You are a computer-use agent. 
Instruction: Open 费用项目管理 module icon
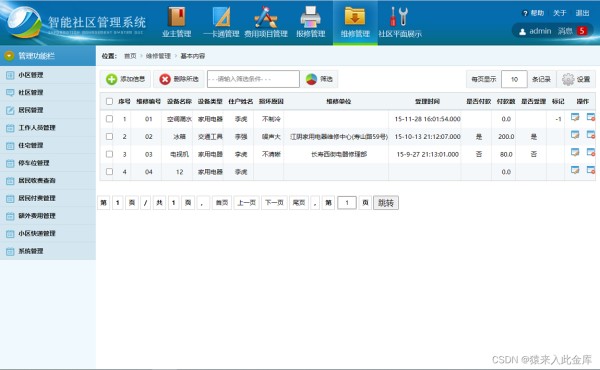tap(266, 18)
